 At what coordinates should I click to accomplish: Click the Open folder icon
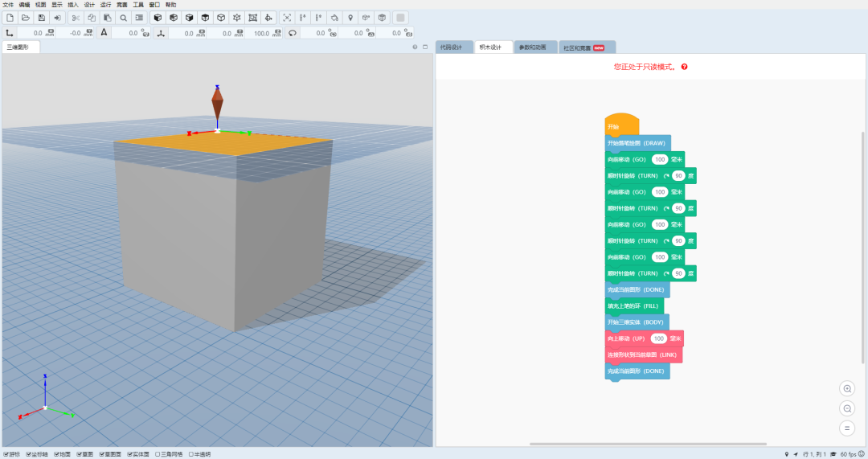[26, 17]
